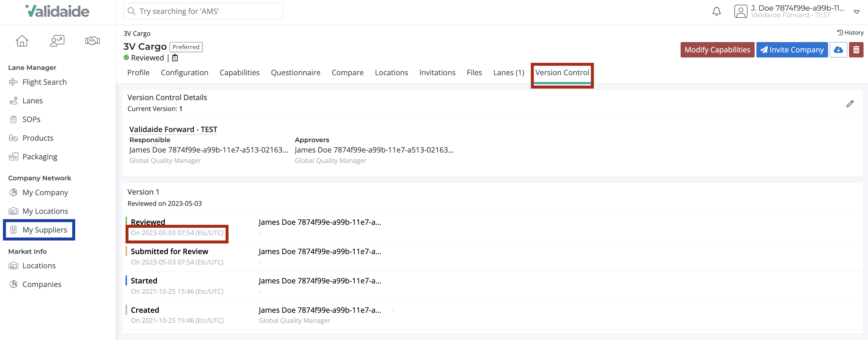Switch to the Configuration tab

184,73
